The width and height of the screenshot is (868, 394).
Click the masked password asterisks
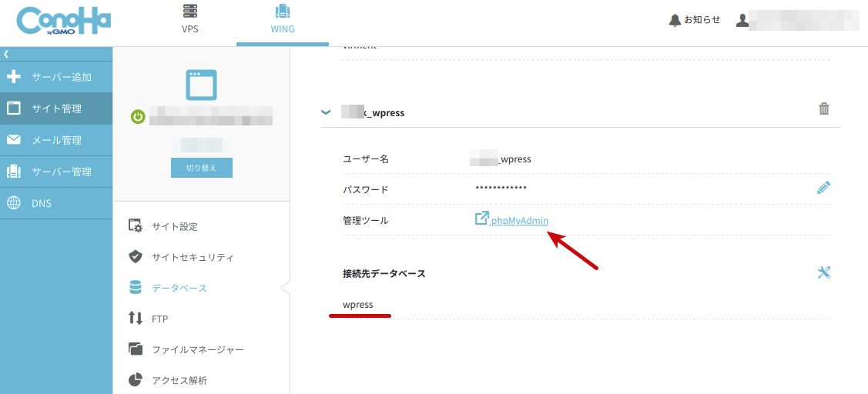[501, 189]
